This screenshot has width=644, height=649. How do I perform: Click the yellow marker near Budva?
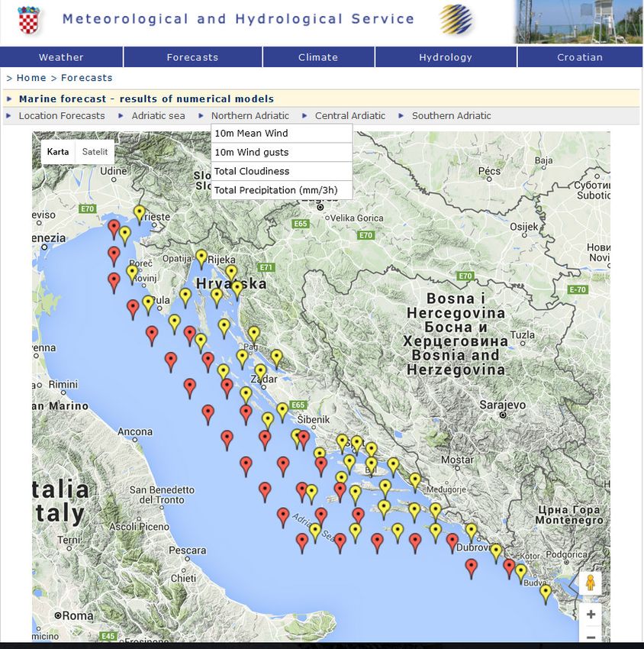point(546,592)
